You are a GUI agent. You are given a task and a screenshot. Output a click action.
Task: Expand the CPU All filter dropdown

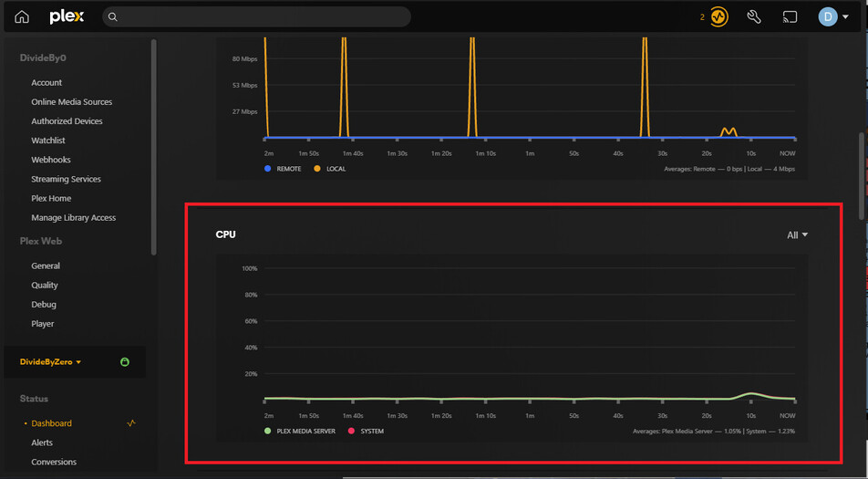(797, 235)
